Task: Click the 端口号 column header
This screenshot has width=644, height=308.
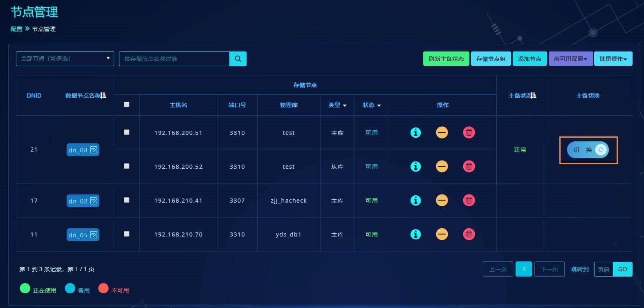Action: (237, 105)
